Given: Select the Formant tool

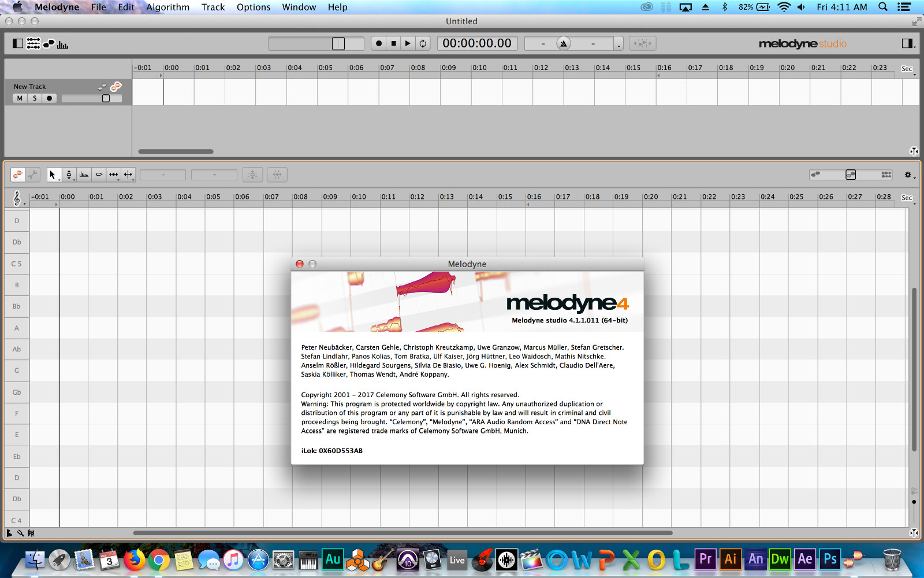Looking at the screenshot, I should 84,175.
